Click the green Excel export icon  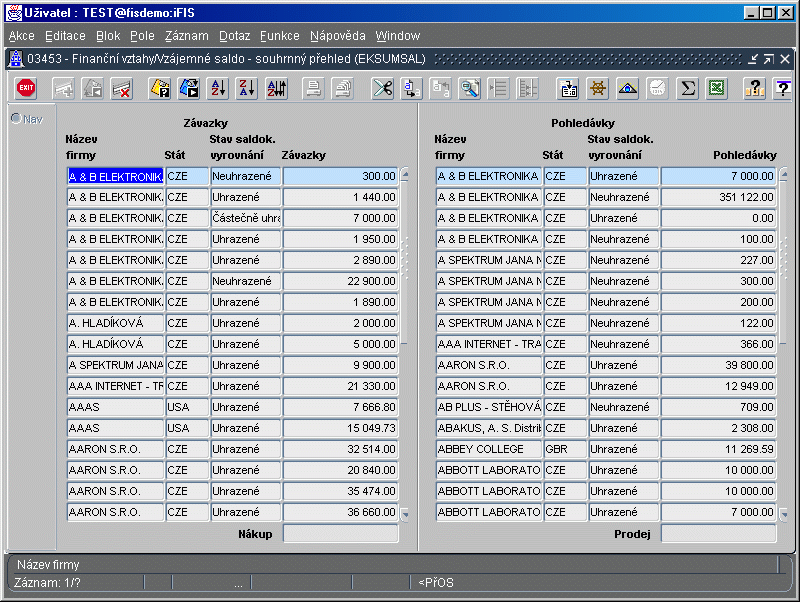coord(716,89)
